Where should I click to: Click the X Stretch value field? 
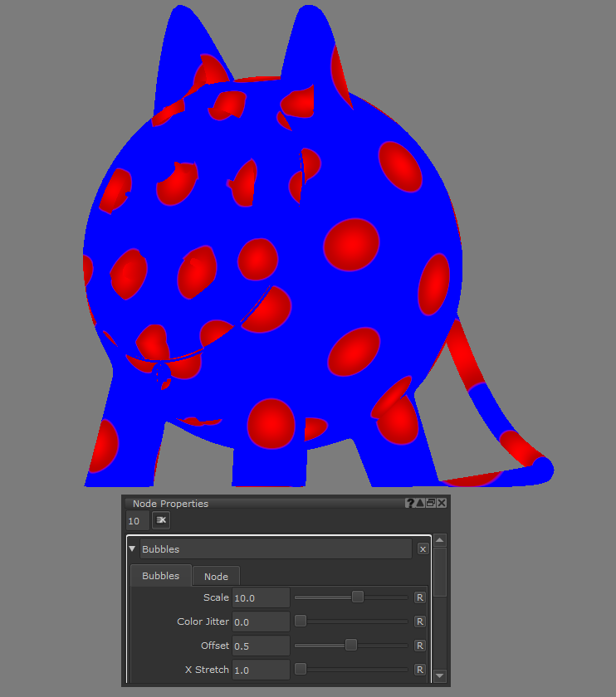(x=260, y=670)
